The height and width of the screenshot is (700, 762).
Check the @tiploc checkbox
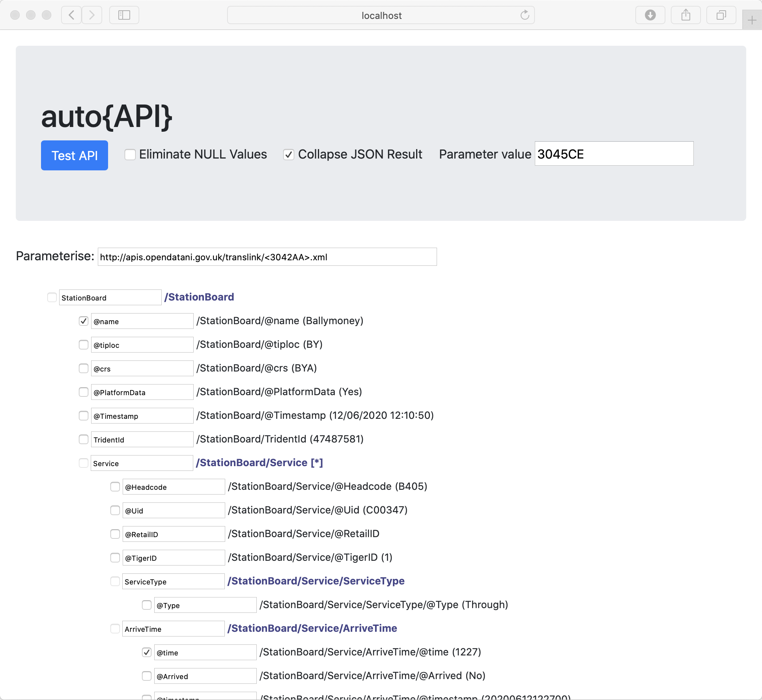[84, 345]
